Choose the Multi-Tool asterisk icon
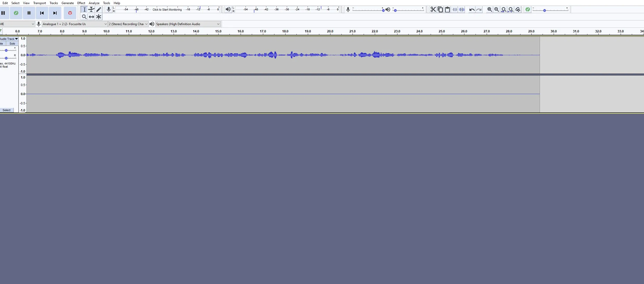 tap(99, 17)
